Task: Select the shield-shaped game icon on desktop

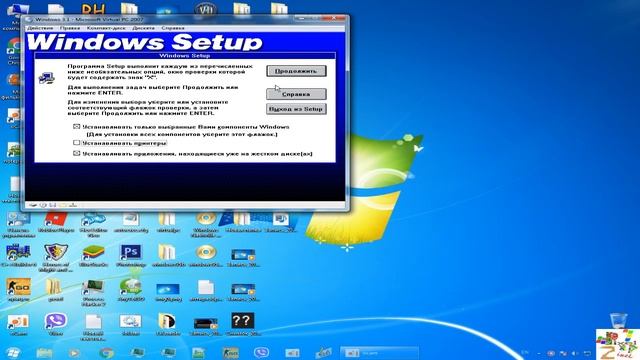Action: (x=56, y=256)
